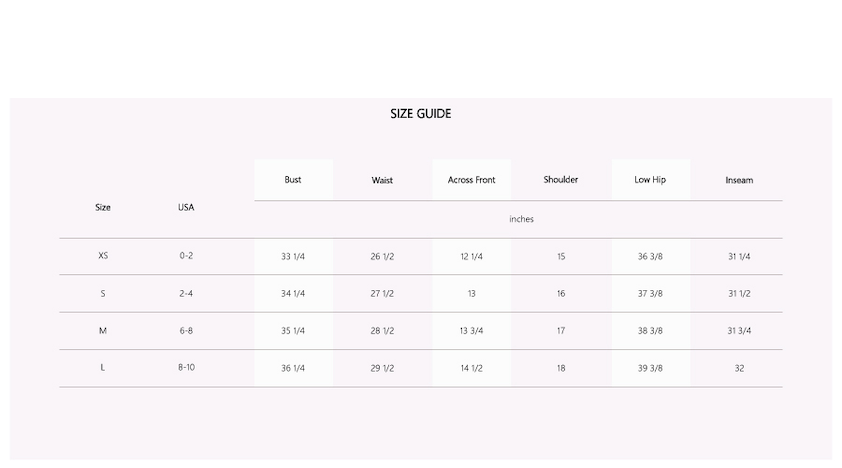Click the Shoulder column header
842x468 pixels.
(x=561, y=180)
